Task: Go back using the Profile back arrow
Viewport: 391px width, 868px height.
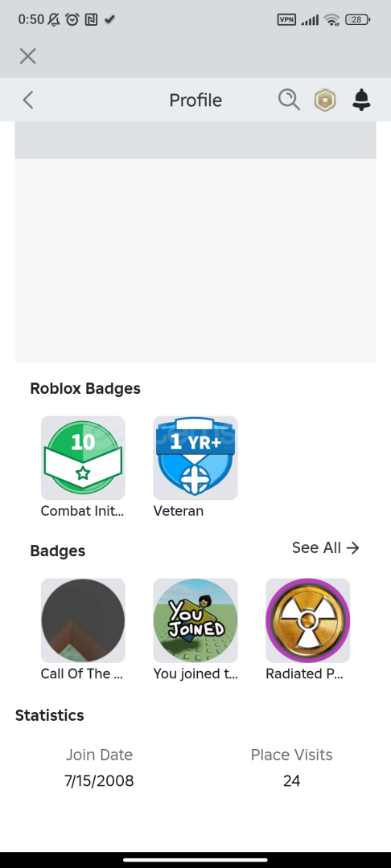Action: pos(28,100)
